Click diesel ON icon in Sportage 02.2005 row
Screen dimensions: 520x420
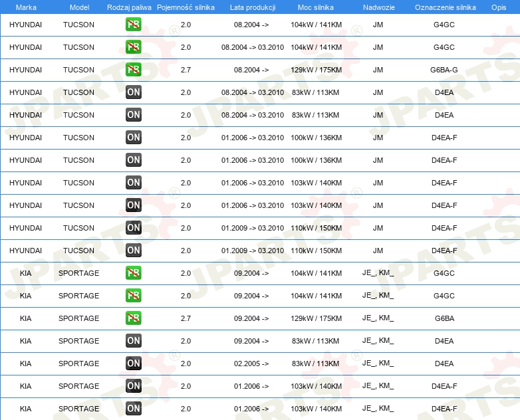[x=133, y=364]
